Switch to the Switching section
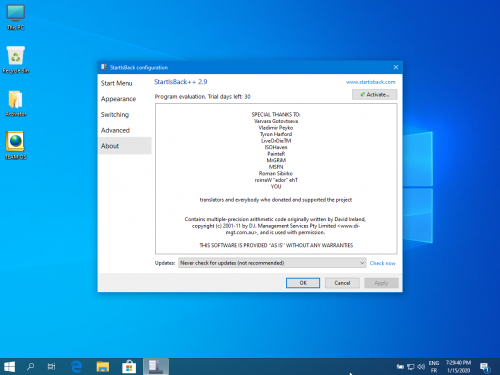The width and height of the screenshot is (500, 375). [115, 115]
